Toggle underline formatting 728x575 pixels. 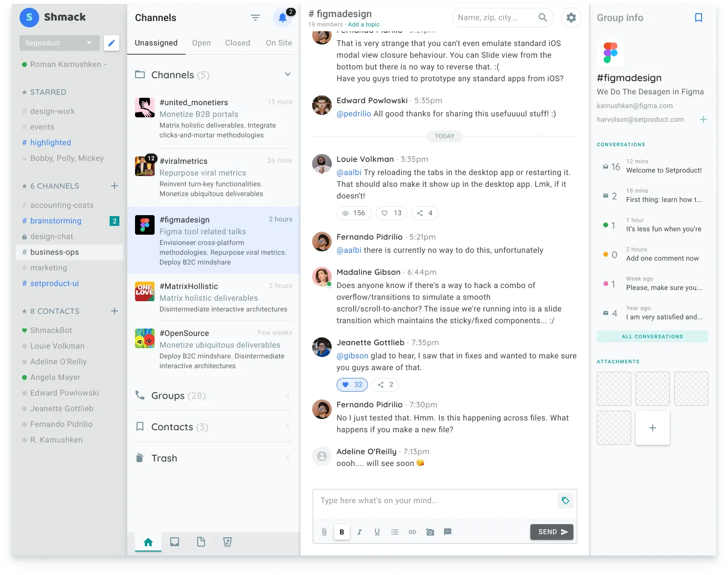pos(377,532)
